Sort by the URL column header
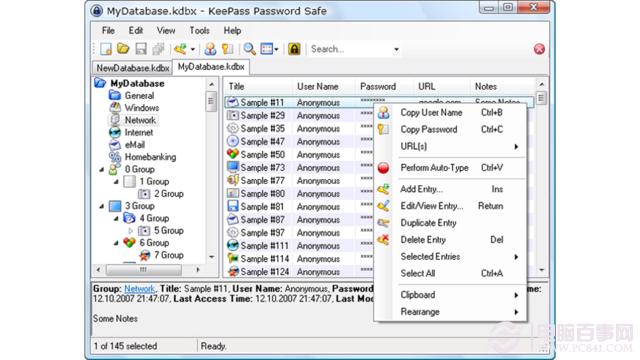The width and height of the screenshot is (640, 360). pyautogui.click(x=427, y=87)
